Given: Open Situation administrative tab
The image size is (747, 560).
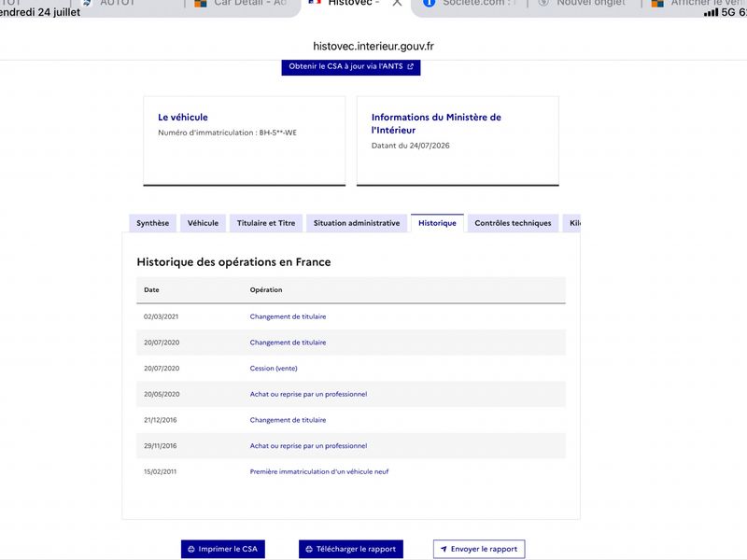Looking at the screenshot, I should click(357, 223).
